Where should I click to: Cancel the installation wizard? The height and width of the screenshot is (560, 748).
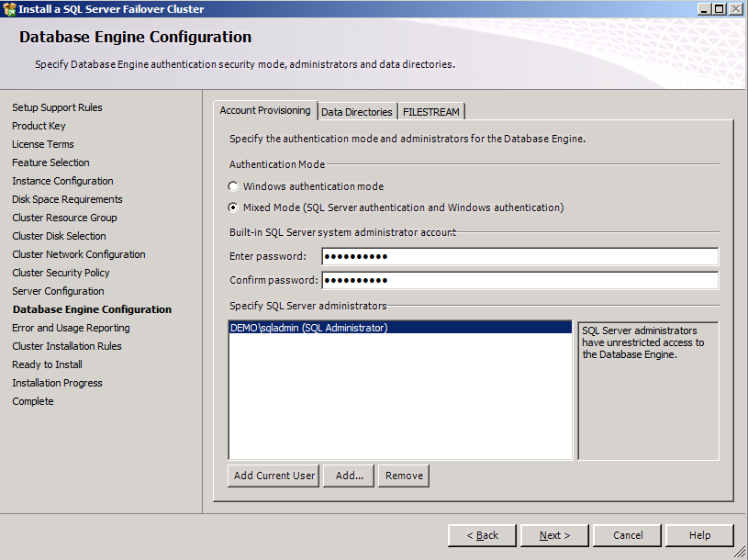coord(627,536)
